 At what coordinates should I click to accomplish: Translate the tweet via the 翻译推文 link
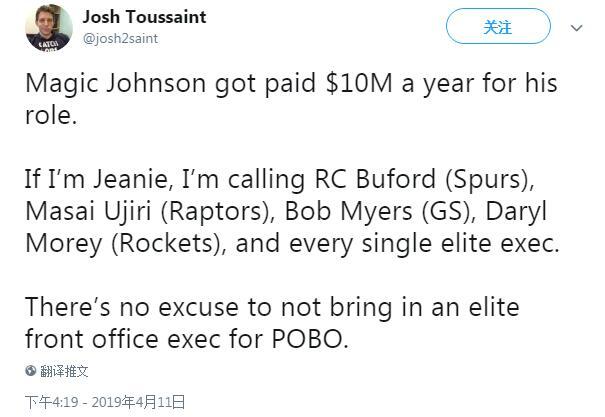(64, 371)
